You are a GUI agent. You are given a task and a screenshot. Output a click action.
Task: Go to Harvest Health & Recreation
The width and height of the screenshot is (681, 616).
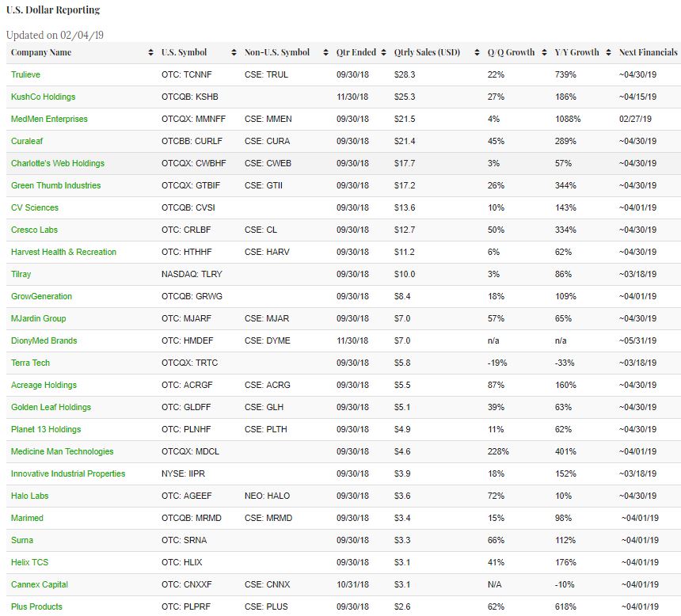point(63,252)
